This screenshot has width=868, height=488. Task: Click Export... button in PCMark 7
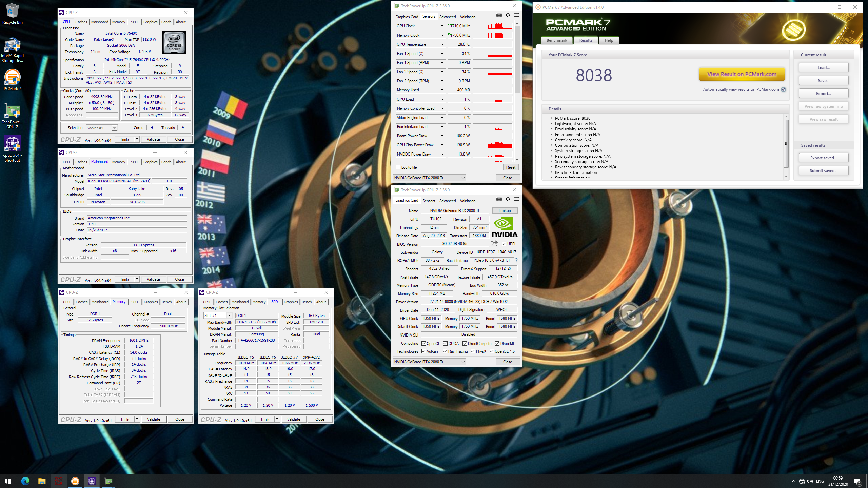pos(824,94)
